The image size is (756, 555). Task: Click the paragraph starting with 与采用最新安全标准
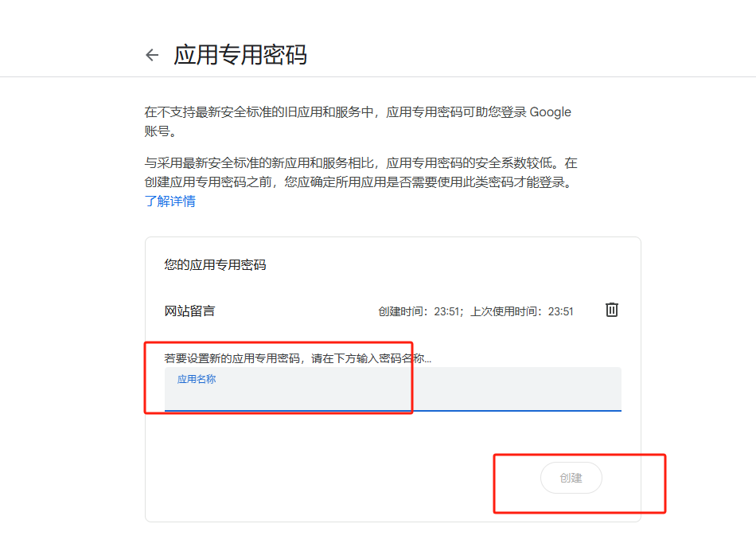click(360, 163)
